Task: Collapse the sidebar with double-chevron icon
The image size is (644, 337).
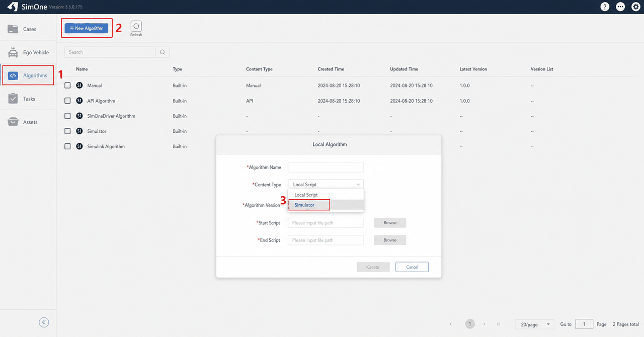Action: click(x=44, y=322)
